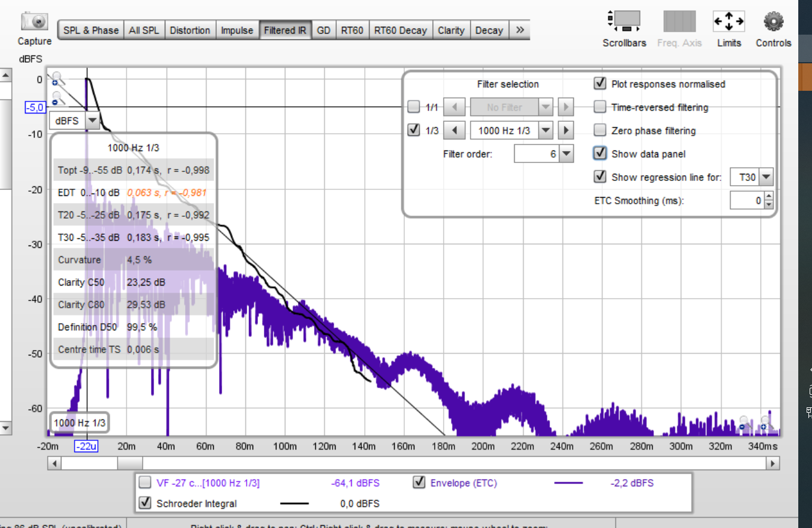812x528 pixels.
Task: Click the -2,2 dBFS legend value
Action: coord(631,483)
